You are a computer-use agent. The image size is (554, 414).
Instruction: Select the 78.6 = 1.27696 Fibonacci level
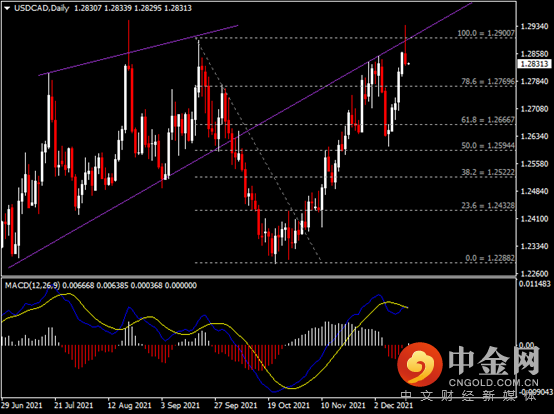click(488, 82)
